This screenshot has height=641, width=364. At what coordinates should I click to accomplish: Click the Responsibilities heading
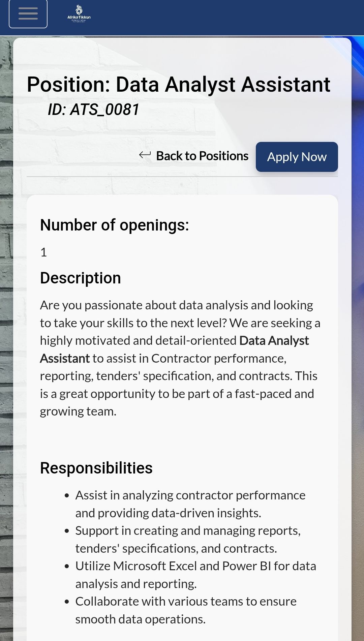96,468
